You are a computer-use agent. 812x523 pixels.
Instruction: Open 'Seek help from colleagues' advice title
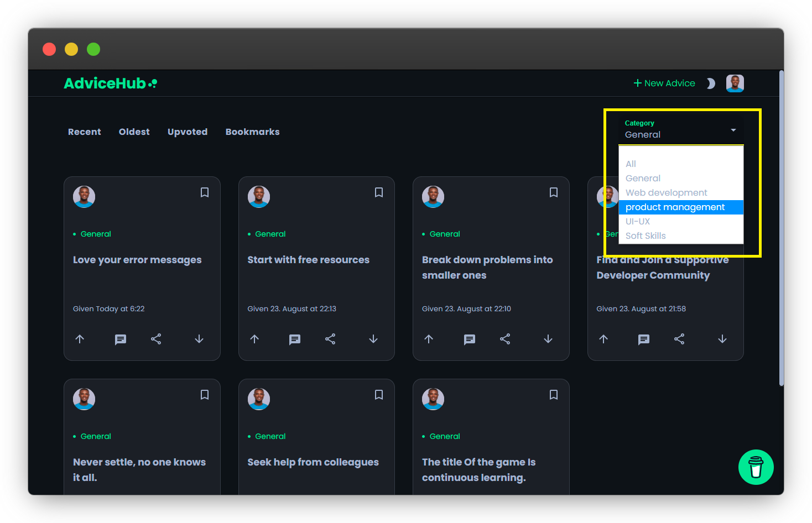[313, 462]
